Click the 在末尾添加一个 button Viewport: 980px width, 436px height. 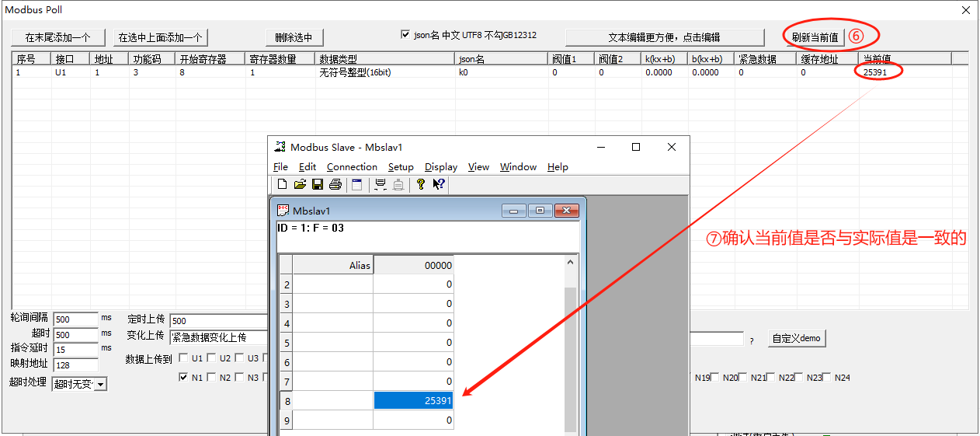point(58,37)
